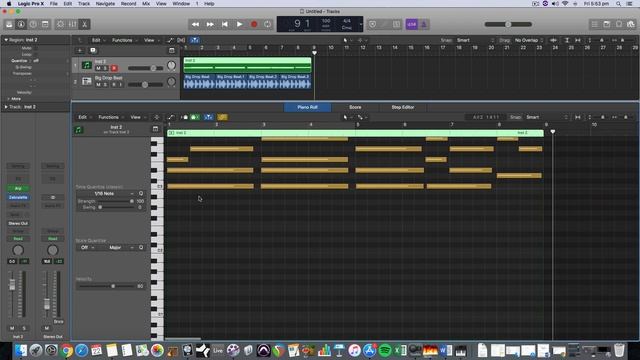Screen dimensions: 640x360
Task: Open the Media Browsers button
Action: click(x=631, y=24)
